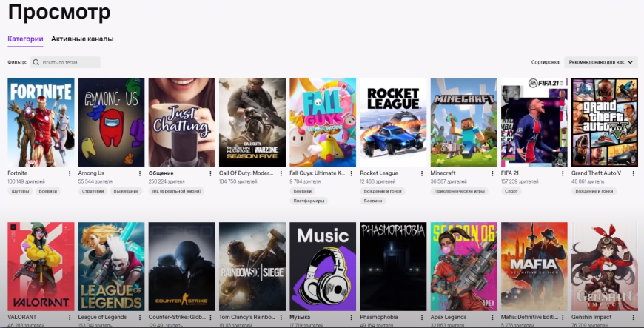644x328 pixels.
Task: Click the Rocket League title link
Action: click(379, 173)
